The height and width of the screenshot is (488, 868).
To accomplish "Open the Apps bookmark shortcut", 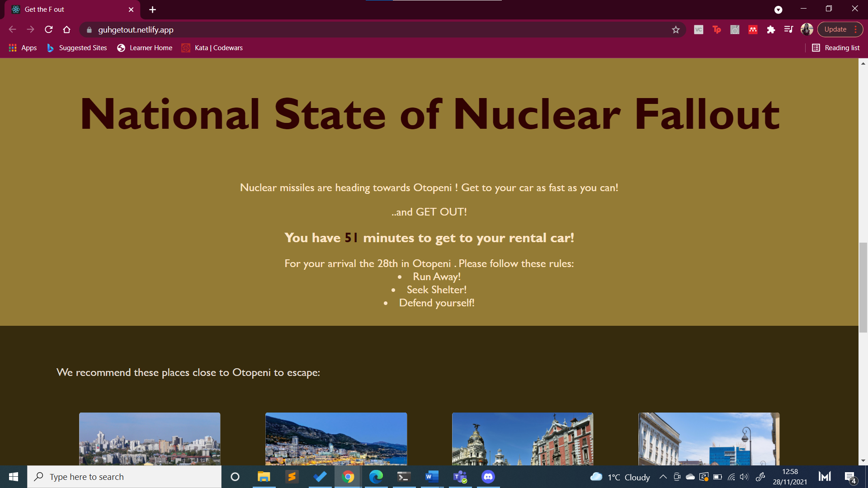I will coord(23,48).
